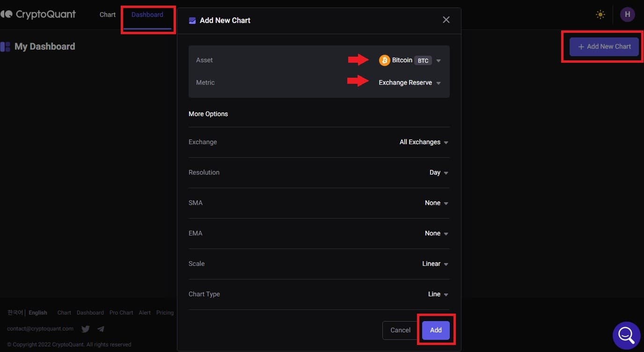Viewport: 644px width, 352px height.
Task: Open the SMA None dropdown
Action: click(437, 203)
